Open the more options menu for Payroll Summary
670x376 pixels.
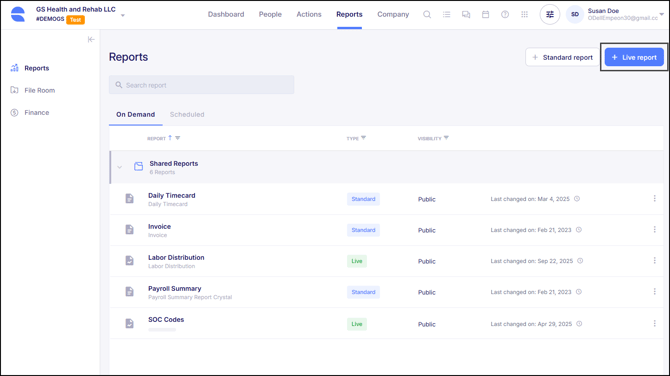655,291
